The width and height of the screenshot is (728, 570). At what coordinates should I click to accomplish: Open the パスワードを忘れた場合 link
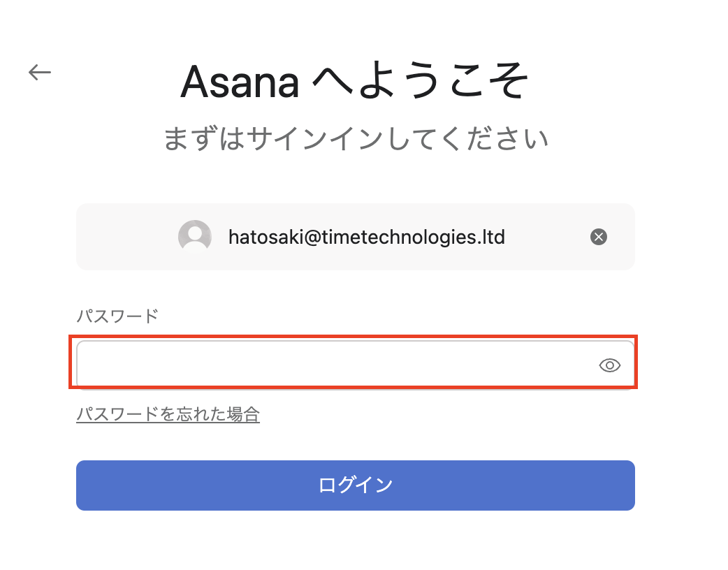click(168, 415)
